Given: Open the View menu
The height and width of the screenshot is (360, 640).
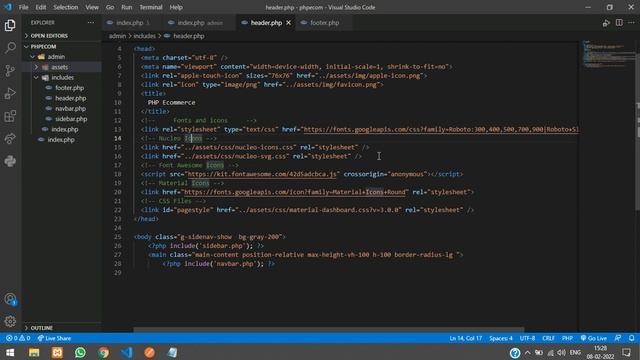Looking at the screenshot, I should pos(92,7).
